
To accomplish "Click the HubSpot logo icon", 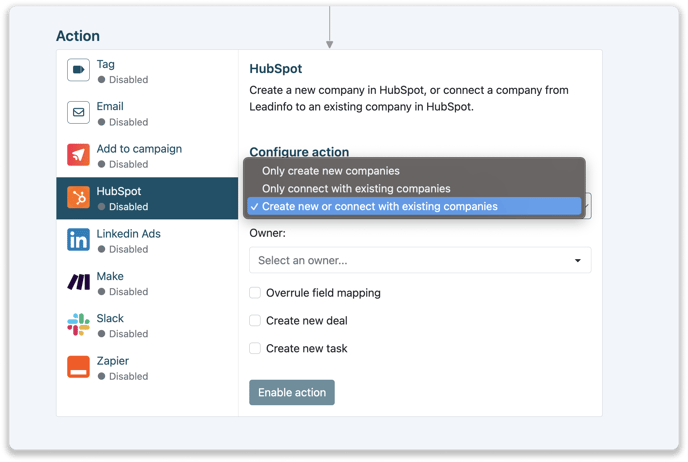I will (x=78, y=198).
